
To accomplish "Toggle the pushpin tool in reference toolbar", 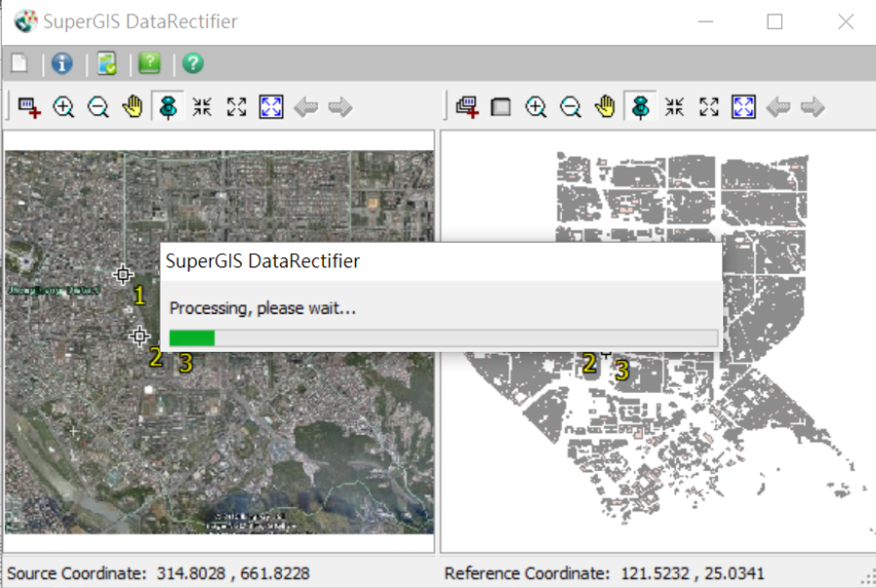I will (x=640, y=106).
